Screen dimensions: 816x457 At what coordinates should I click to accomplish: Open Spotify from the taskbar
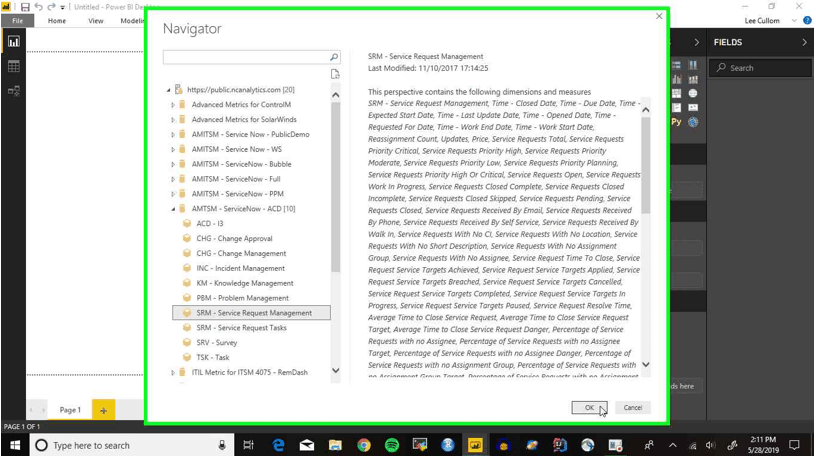(391, 445)
